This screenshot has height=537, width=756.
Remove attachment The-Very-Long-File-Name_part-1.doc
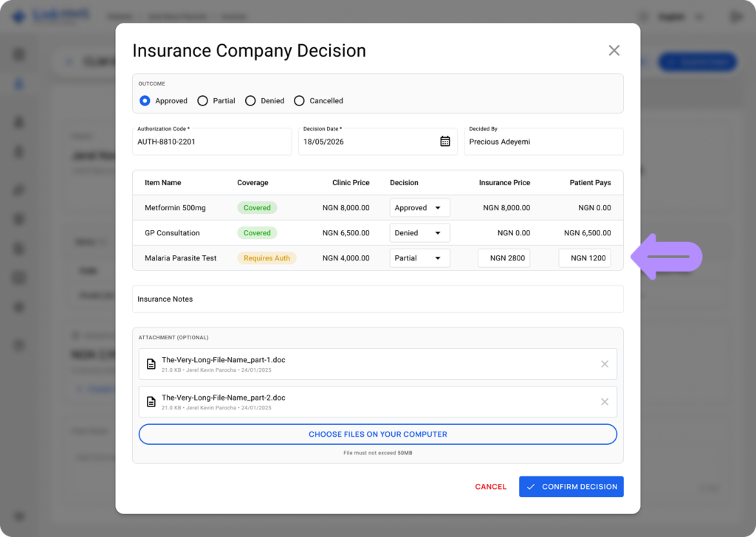pyautogui.click(x=605, y=364)
